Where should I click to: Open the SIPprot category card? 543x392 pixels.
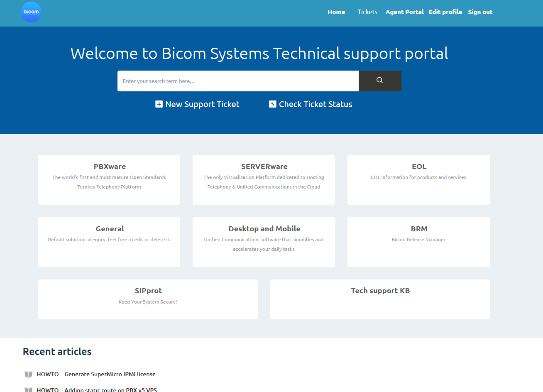[148, 299]
